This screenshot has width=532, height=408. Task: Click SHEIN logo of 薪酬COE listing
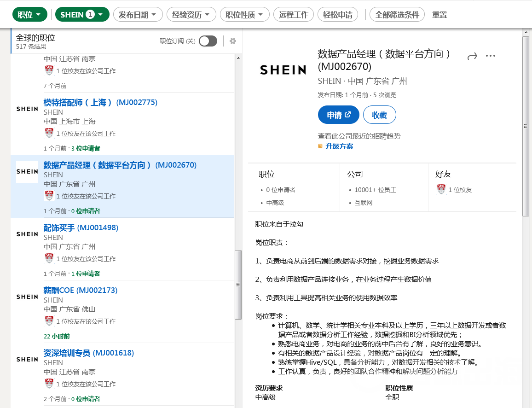coord(27,297)
